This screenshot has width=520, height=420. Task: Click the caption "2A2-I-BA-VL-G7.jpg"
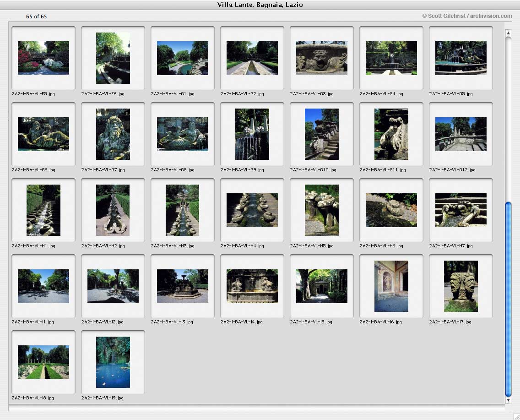coord(103,170)
